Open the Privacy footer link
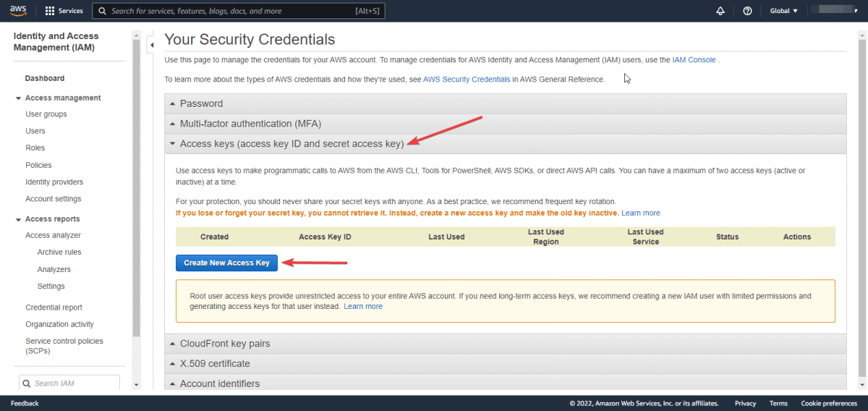868x411 pixels. click(x=745, y=403)
